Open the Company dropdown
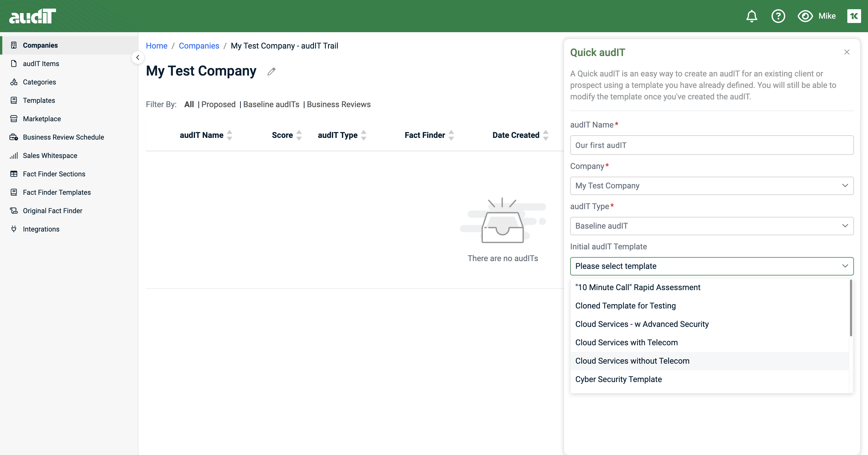868x455 pixels. pyautogui.click(x=712, y=186)
